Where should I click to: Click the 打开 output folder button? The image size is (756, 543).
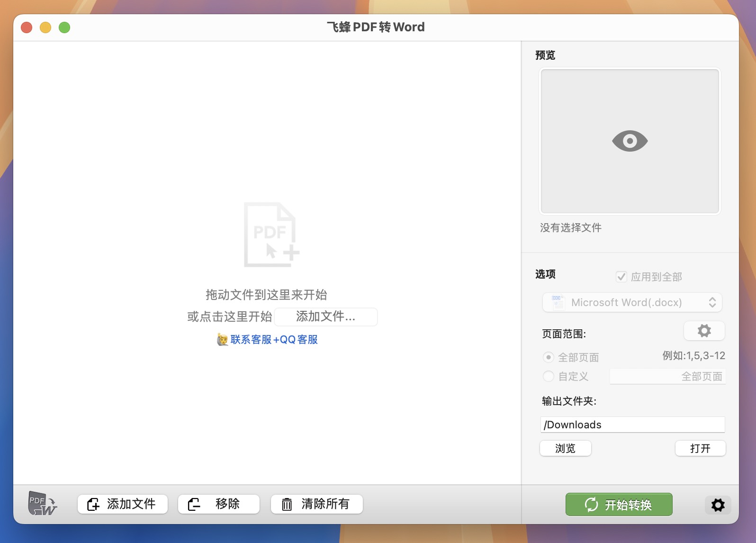[x=700, y=448]
